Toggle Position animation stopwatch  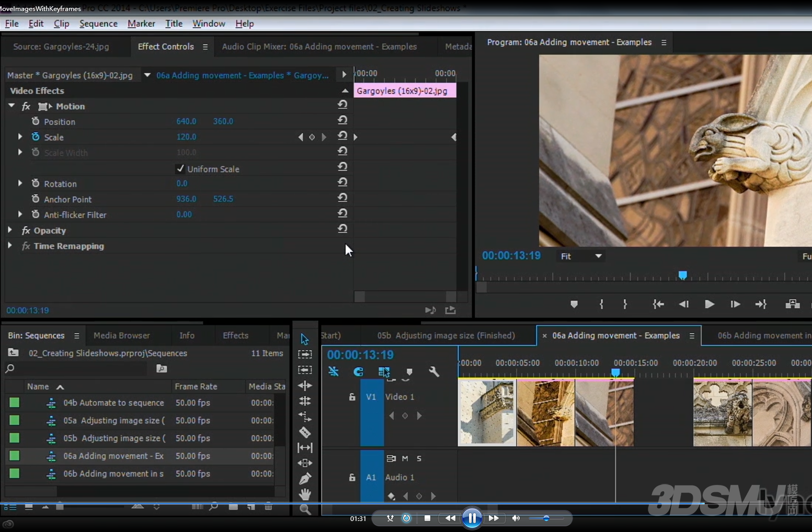(x=36, y=121)
